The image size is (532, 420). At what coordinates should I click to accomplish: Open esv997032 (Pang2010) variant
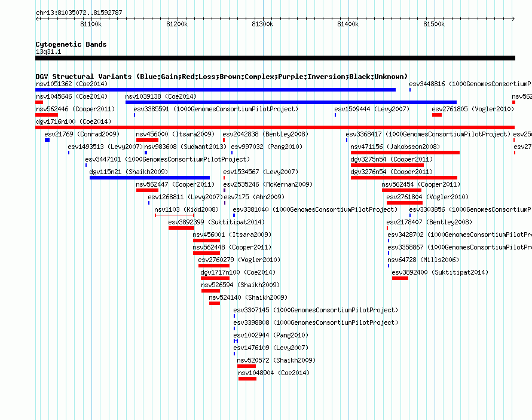pos(267,147)
